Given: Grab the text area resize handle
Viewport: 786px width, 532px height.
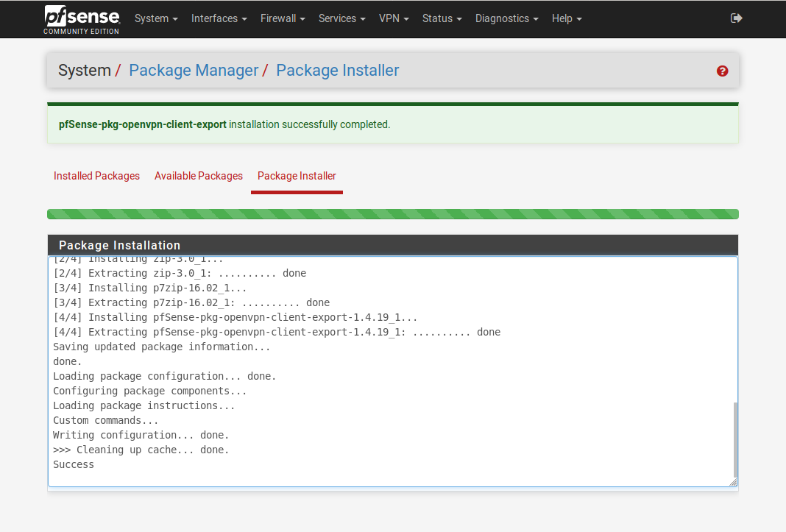Looking at the screenshot, I should tap(733, 482).
